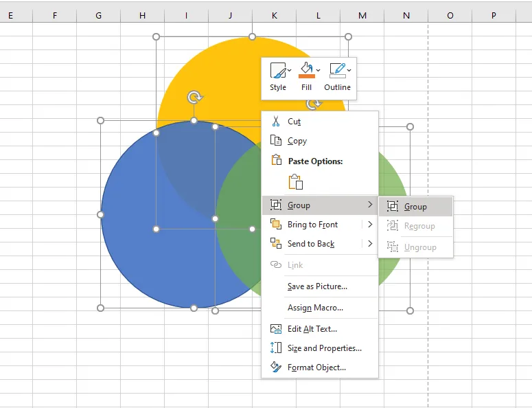Open Size and Properties option
The image size is (532, 408).
(x=324, y=348)
